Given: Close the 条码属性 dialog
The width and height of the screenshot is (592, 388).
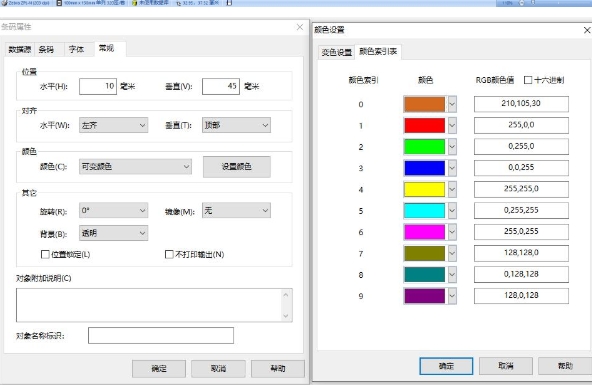Looking at the screenshot, I should (300, 27).
